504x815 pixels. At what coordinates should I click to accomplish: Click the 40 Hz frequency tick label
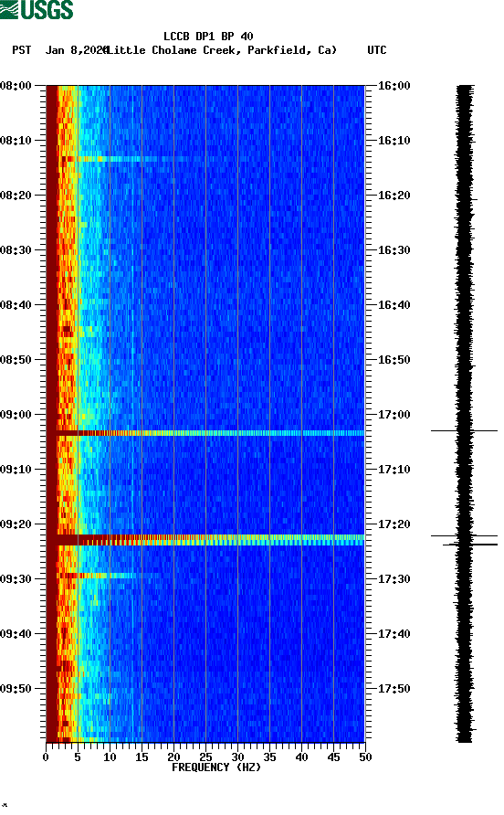[301, 757]
